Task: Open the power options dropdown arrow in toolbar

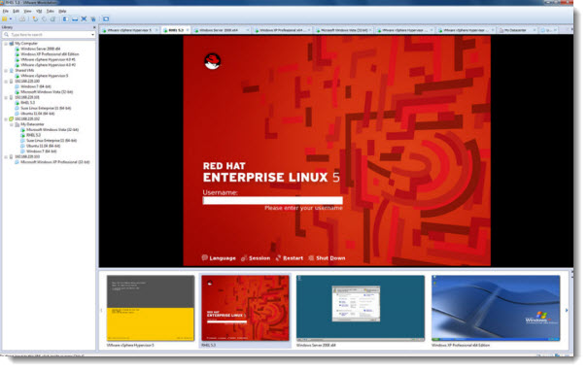Action: pyautogui.click(x=11, y=18)
